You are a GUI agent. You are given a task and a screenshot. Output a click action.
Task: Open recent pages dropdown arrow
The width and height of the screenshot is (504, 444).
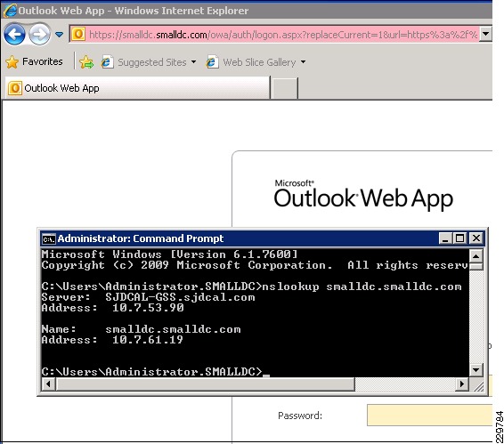point(59,34)
